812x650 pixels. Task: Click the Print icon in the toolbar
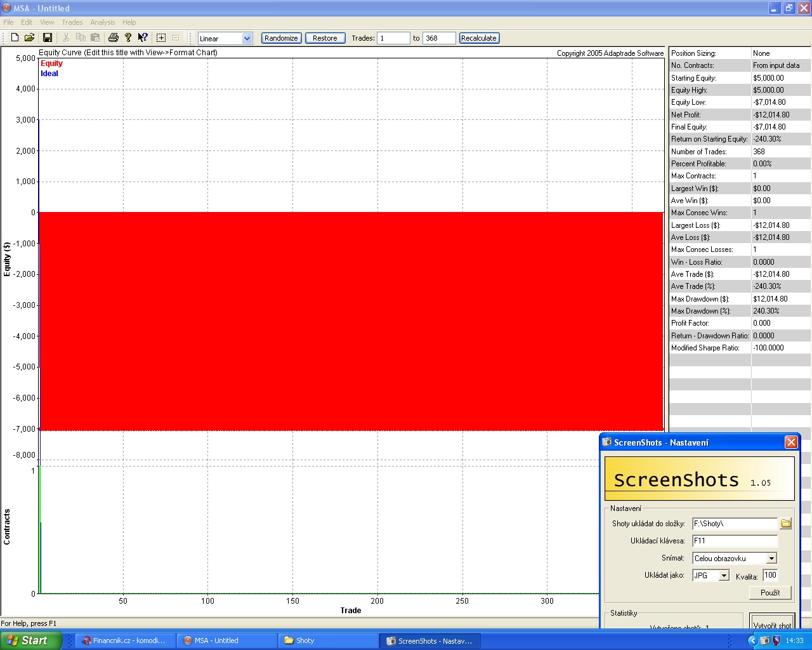coord(114,38)
